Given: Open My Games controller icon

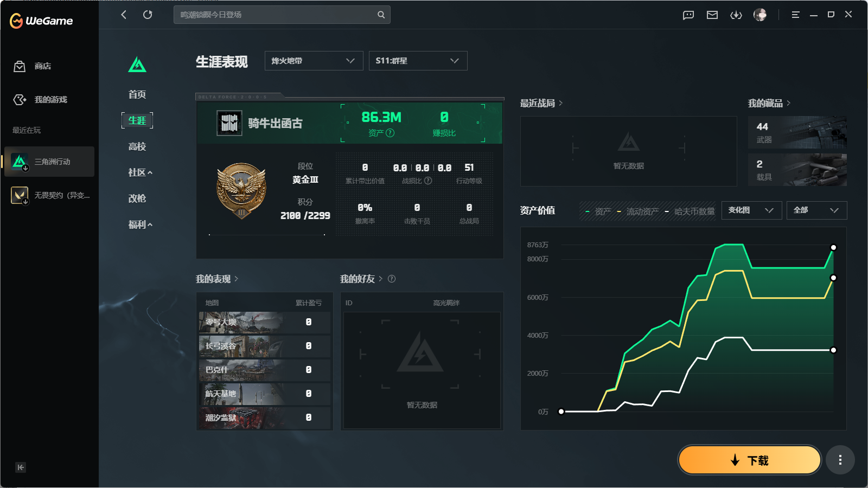Looking at the screenshot, I should [x=20, y=100].
